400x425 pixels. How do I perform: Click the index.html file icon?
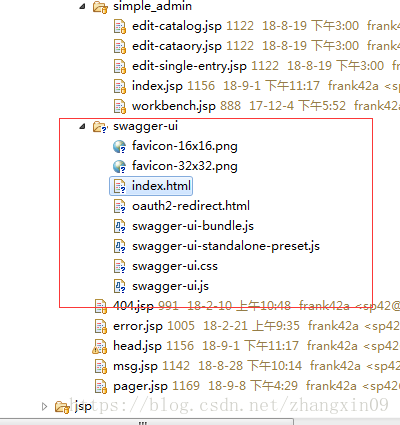click(x=120, y=186)
